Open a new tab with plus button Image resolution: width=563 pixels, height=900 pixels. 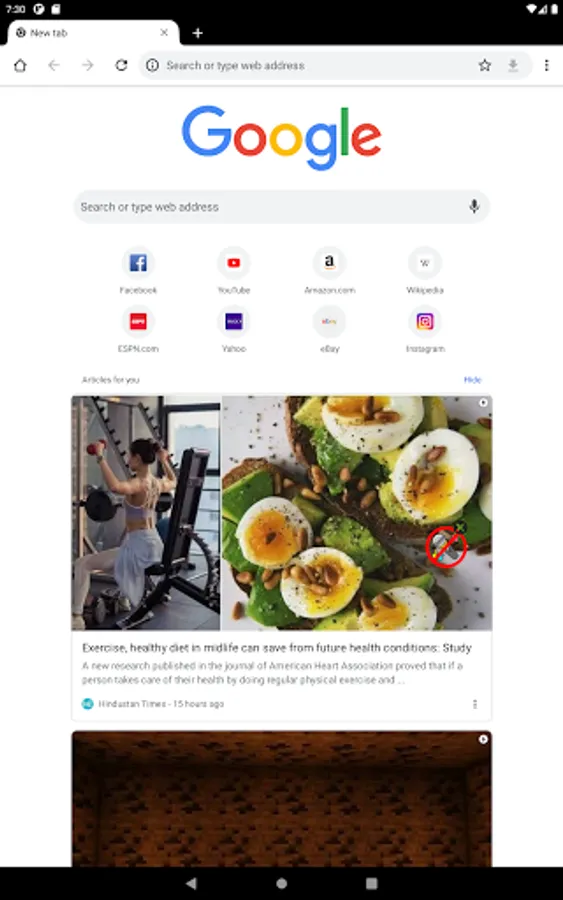(197, 33)
